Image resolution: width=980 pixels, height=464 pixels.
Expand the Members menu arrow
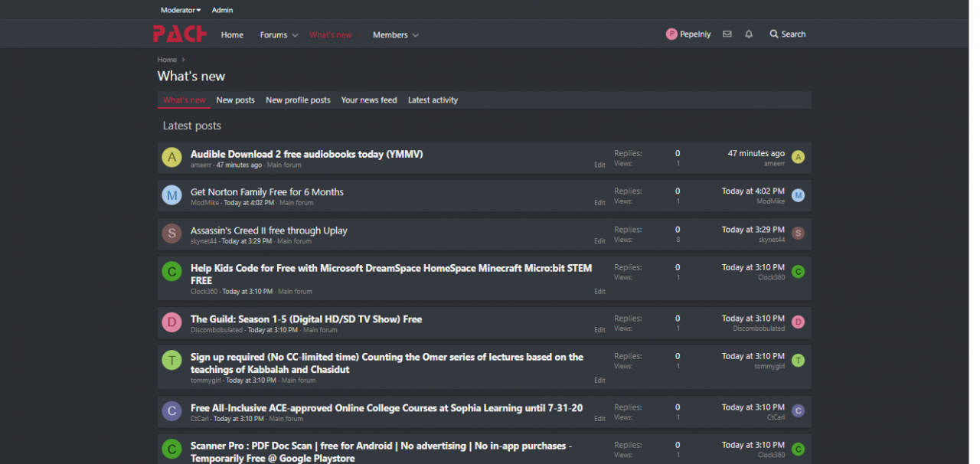pos(416,35)
